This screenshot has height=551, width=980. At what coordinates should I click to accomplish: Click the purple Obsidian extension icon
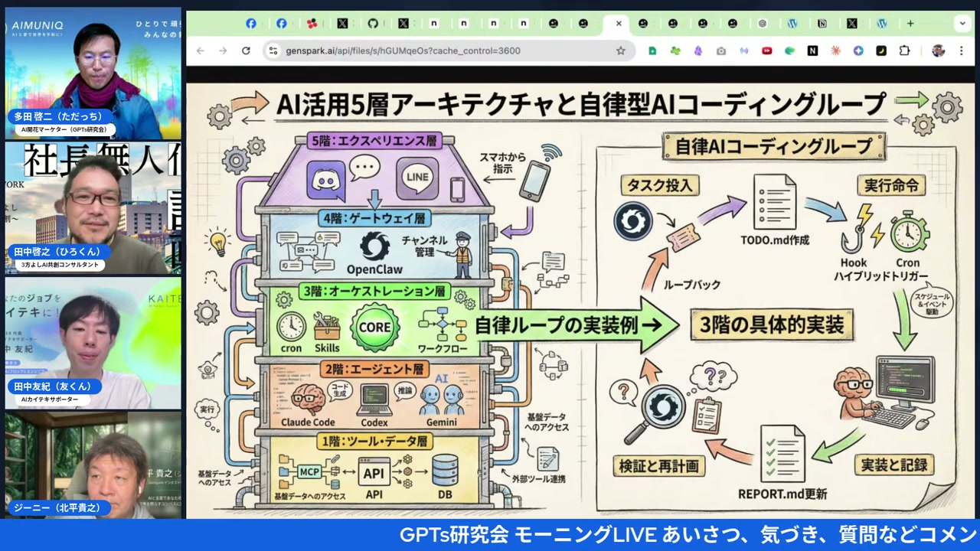(x=698, y=51)
